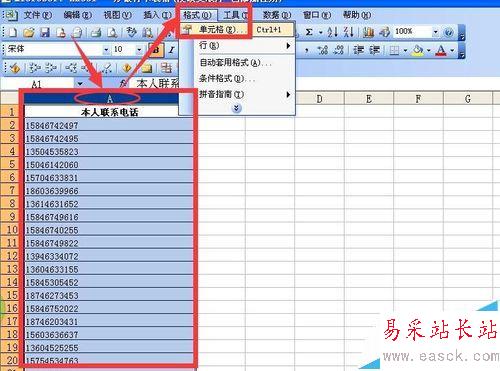The height and width of the screenshot is (371, 500).
Task: Toggle Italic formatting
Action: [171, 50]
